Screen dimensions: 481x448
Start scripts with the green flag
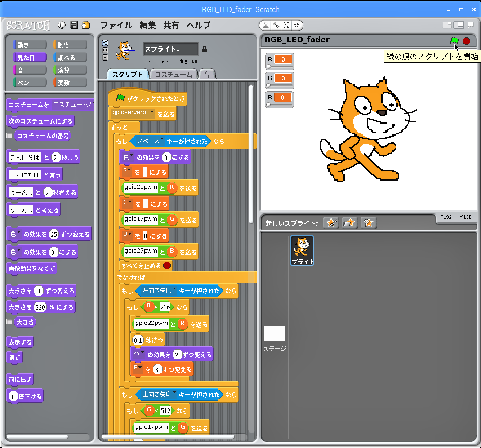(x=454, y=41)
